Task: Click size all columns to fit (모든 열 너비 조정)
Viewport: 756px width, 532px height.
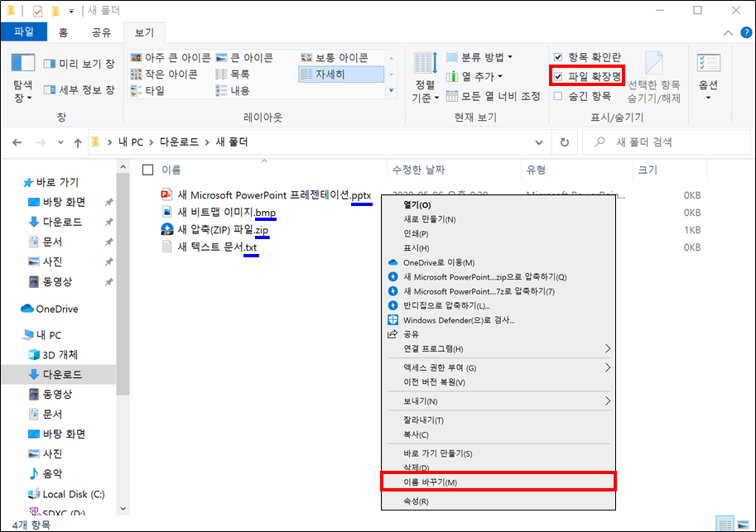Action: point(494,96)
